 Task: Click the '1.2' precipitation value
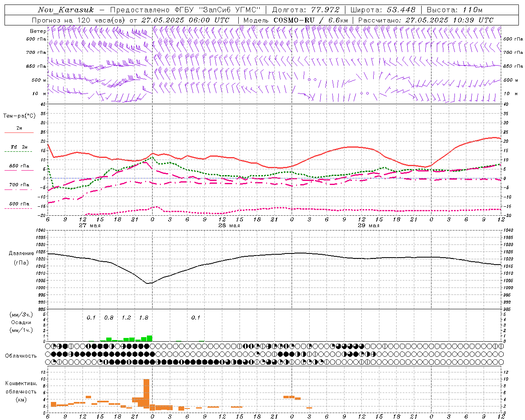126,318
